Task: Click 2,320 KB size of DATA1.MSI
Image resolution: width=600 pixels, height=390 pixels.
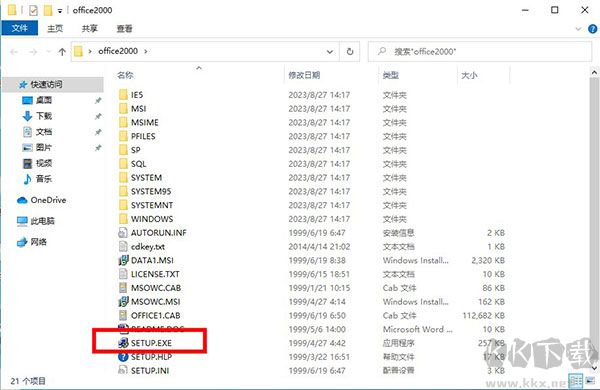Action: coord(488,260)
